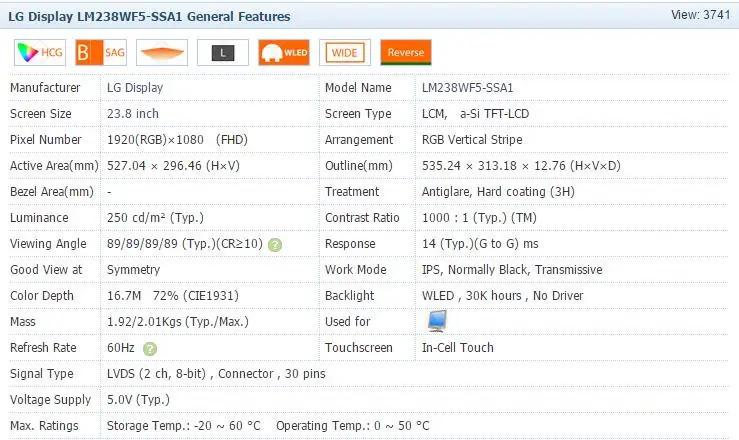
Task: Click the WIDE viewing angle icon
Action: (345, 52)
